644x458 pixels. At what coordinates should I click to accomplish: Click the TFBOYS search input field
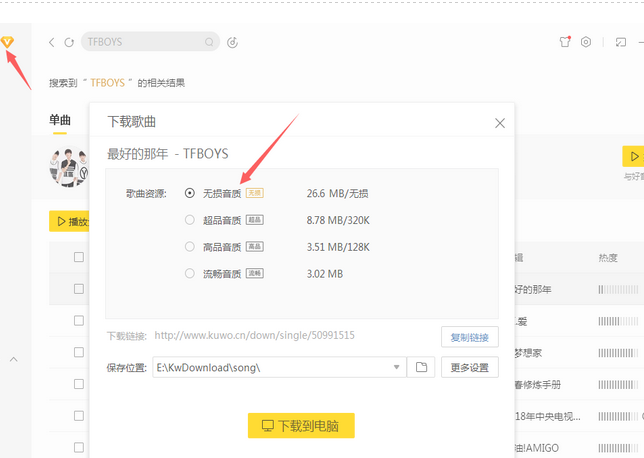click(x=150, y=42)
